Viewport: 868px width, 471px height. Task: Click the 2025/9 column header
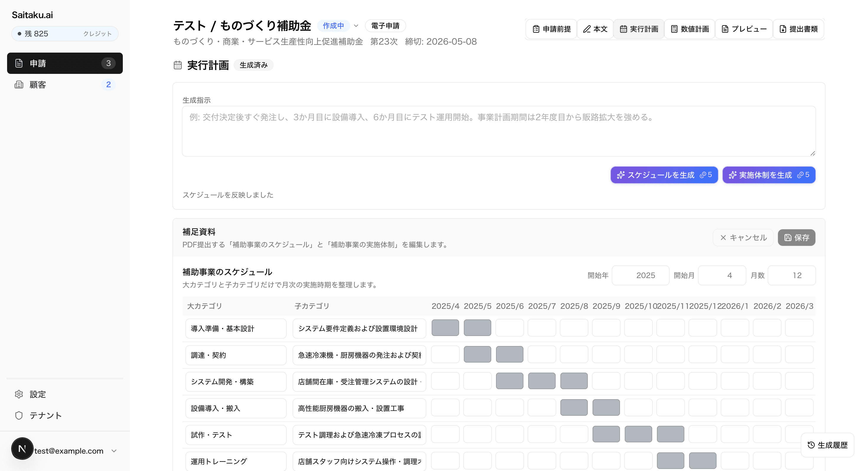coord(606,306)
